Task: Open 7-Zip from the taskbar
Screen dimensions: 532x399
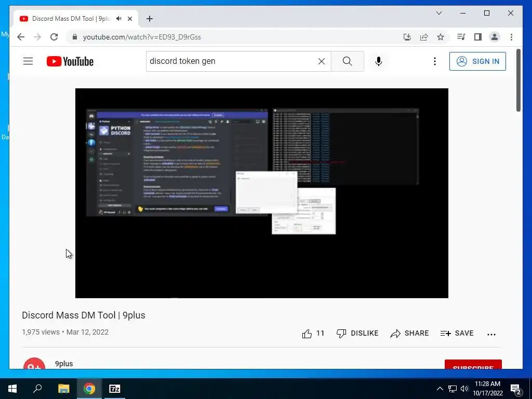Action: pos(115,389)
